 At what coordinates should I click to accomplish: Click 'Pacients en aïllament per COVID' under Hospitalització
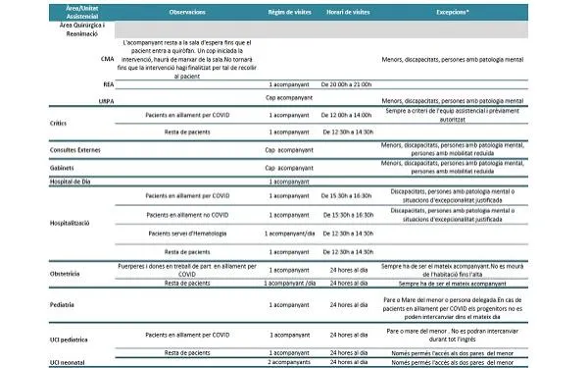click(x=187, y=195)
